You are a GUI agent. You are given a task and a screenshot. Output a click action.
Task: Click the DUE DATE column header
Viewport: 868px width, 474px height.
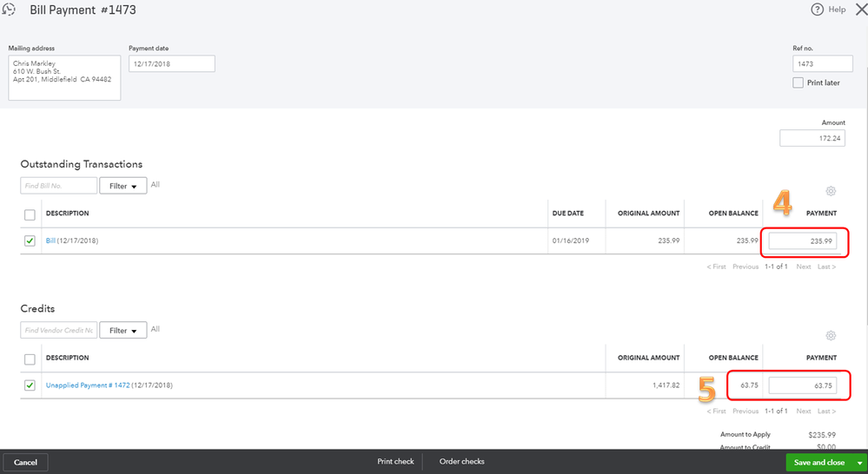568,213
